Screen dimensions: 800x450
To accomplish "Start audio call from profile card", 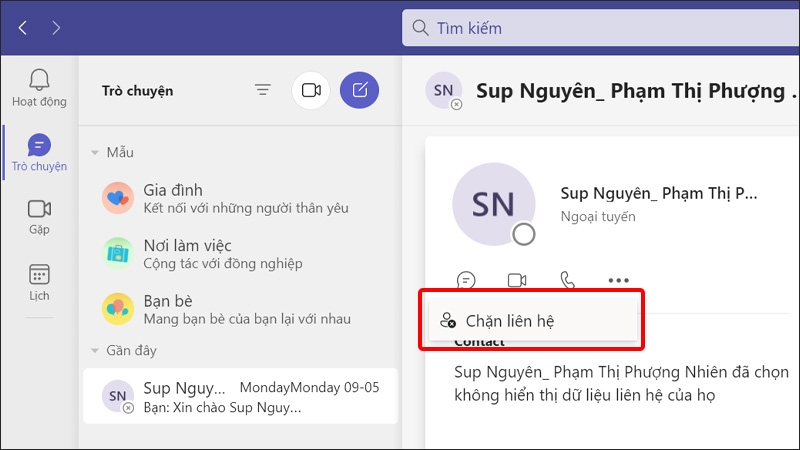I will (568, 280).
